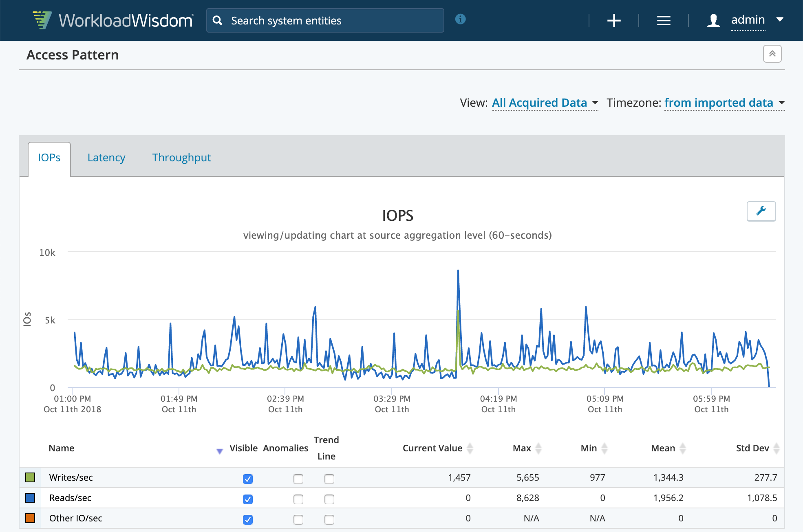Open chart settings wrench button
The image size is (803, 532).
761,211
